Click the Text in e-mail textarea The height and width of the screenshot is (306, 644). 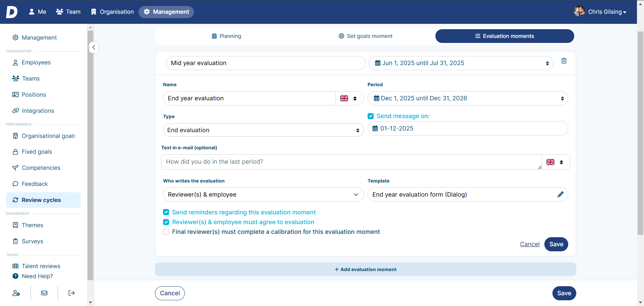pyautogui.click(x=351, y=162)
